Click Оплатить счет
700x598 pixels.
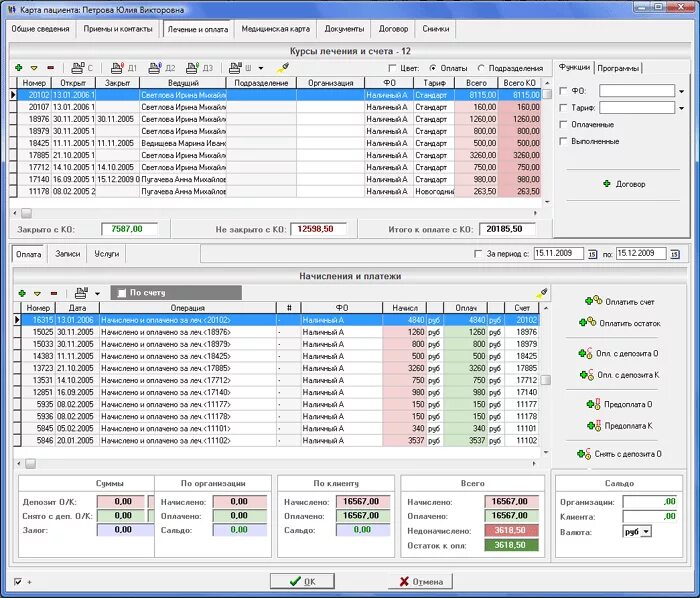(620, 302)
